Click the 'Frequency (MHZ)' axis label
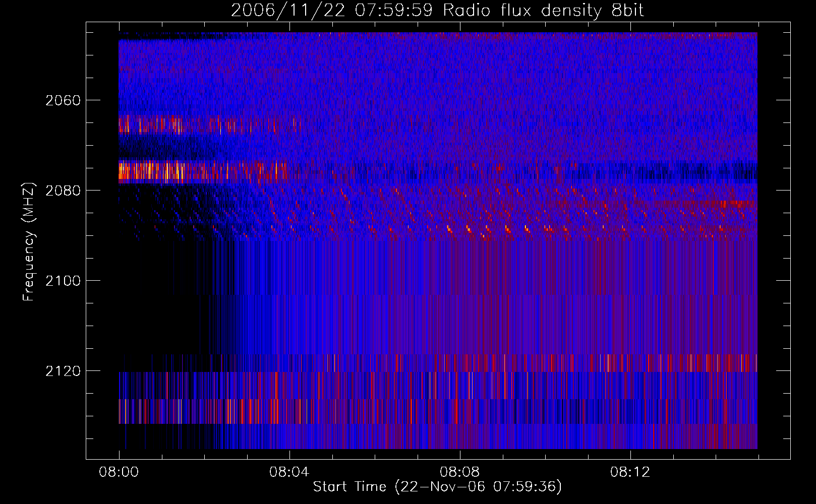The image size is (816, 504). [29, 242]
